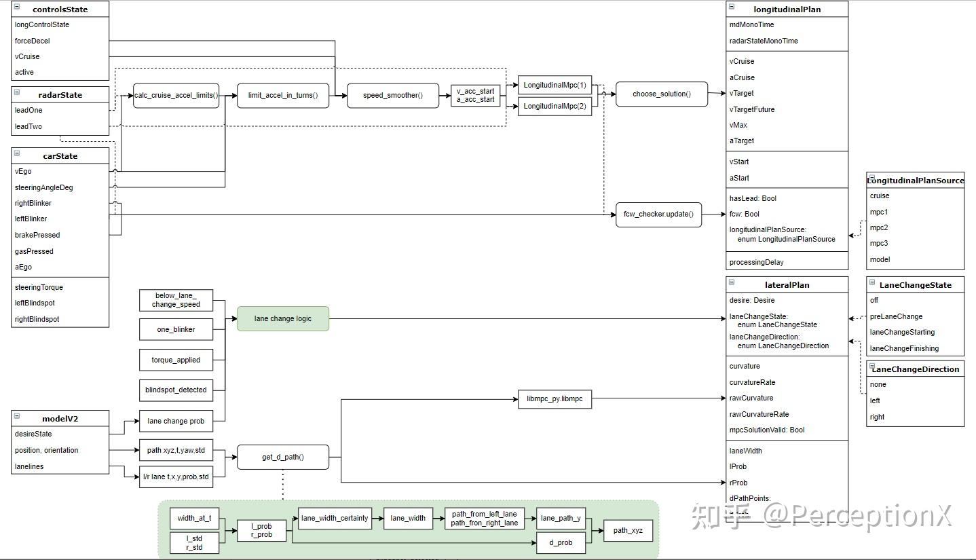This screenshot has width=976, height=560.
Task: Select the green lane change logic node
Action: coord(283,319)
